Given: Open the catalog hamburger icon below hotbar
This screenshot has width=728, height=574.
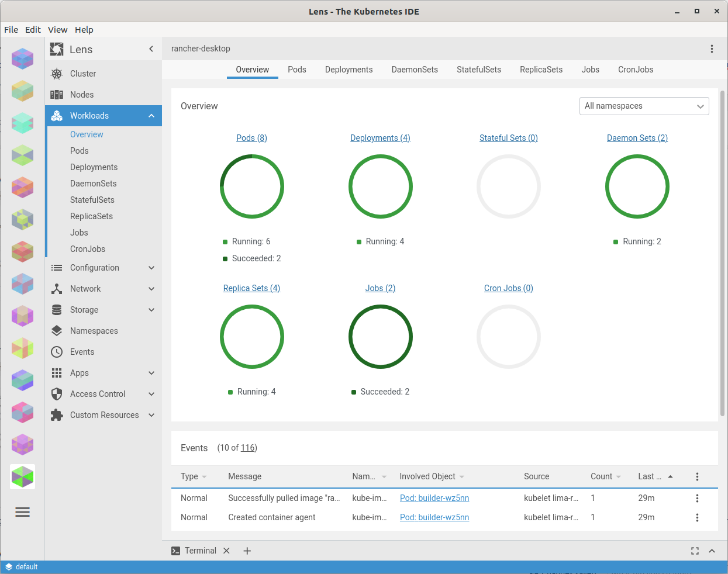Looking at the screenshot, I should click(22, 512).
